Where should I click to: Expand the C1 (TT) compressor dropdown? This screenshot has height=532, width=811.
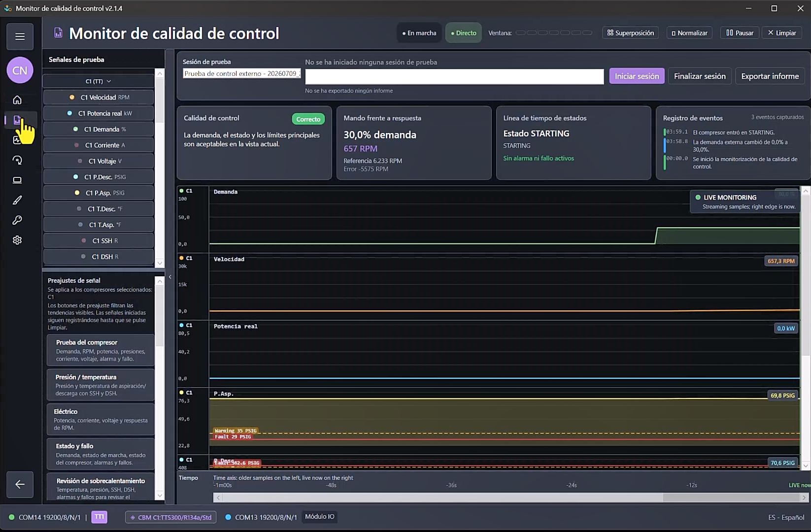(x=99, y=81)
